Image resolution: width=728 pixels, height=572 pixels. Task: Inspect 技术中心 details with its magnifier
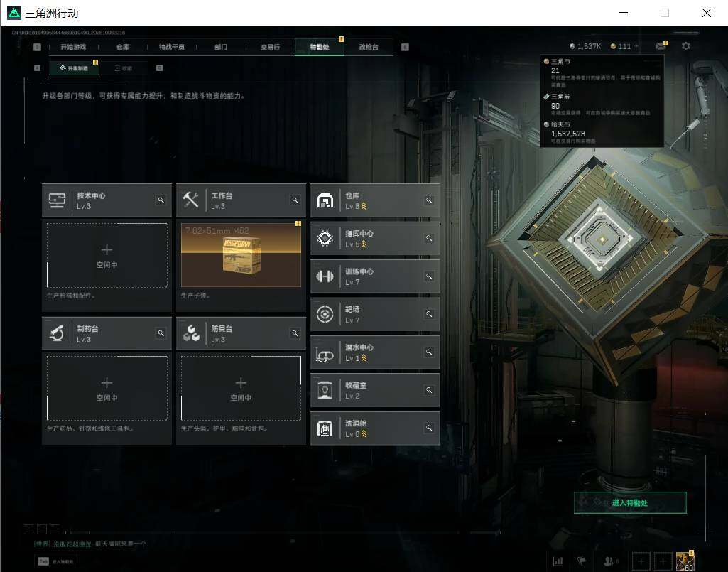pos(161,200)
